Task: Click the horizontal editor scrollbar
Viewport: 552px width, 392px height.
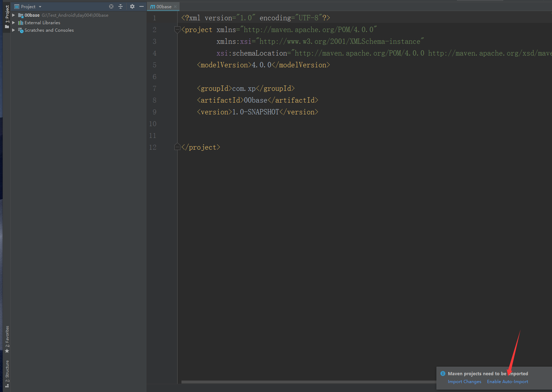Action: [x=308, y=382]
